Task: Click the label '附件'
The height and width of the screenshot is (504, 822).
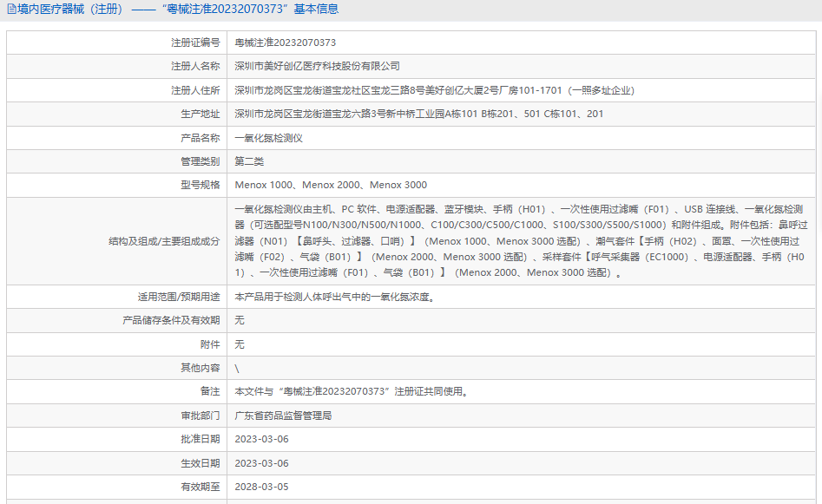Action: pos(210,344)
